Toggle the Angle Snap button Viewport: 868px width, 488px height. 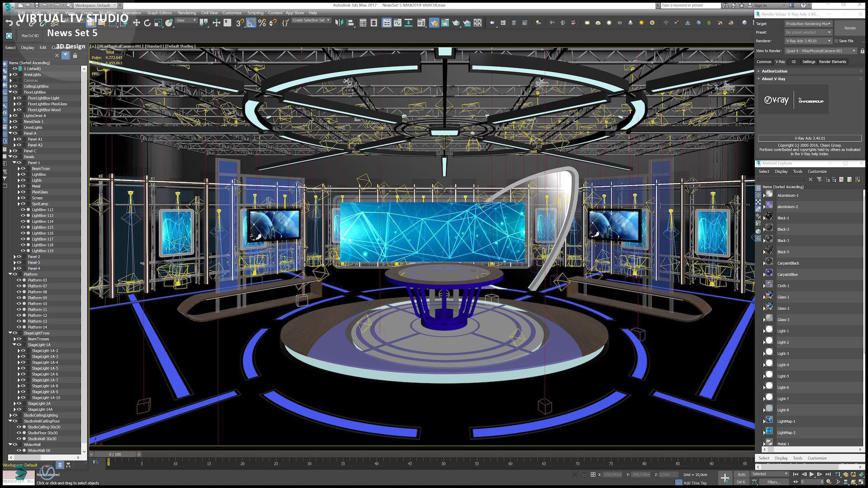pos(251,23)
